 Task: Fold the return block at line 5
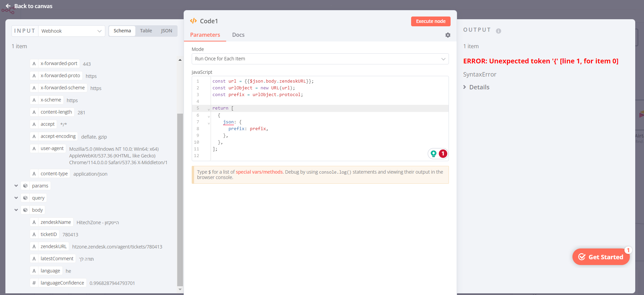209,109
